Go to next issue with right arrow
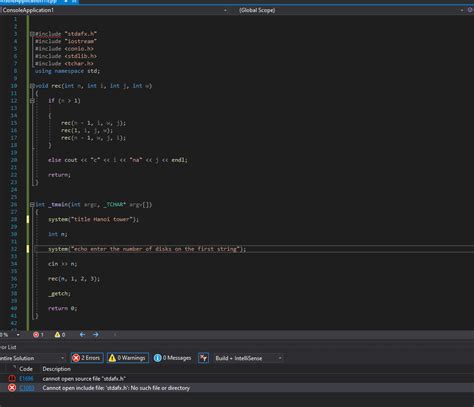Image resolution: width=474 pixels, height=407 pixels. coord(96,334)
